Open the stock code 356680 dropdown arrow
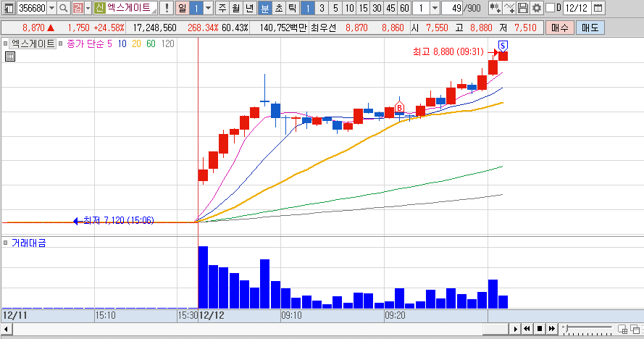This screenshot has width=644, height=339. pyautogui.click(x=51, y=8)
